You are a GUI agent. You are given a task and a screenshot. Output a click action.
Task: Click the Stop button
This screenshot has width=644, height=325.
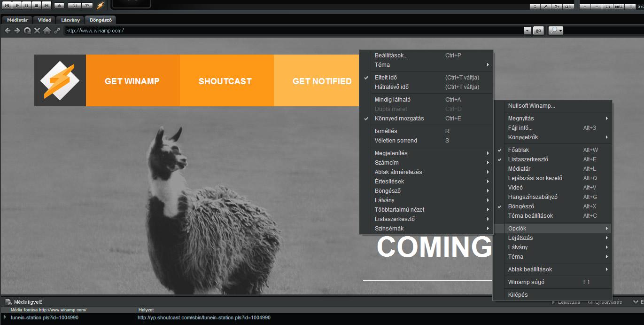[37, 5]
